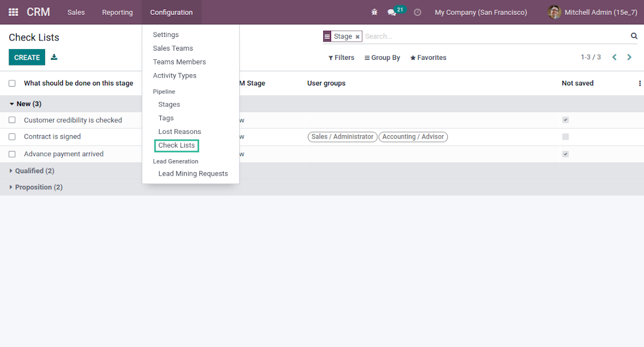Toggle Not saved for Advance payment arrived

pos(565,154)
